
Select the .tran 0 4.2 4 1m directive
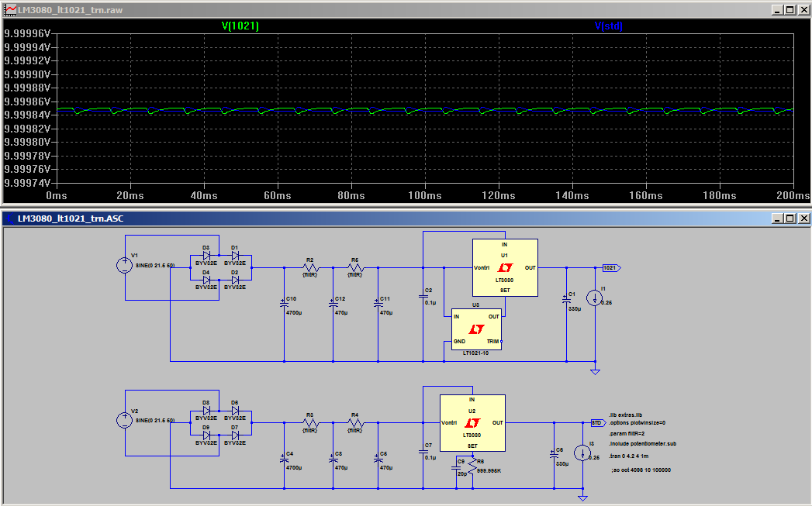coord(629,456)
